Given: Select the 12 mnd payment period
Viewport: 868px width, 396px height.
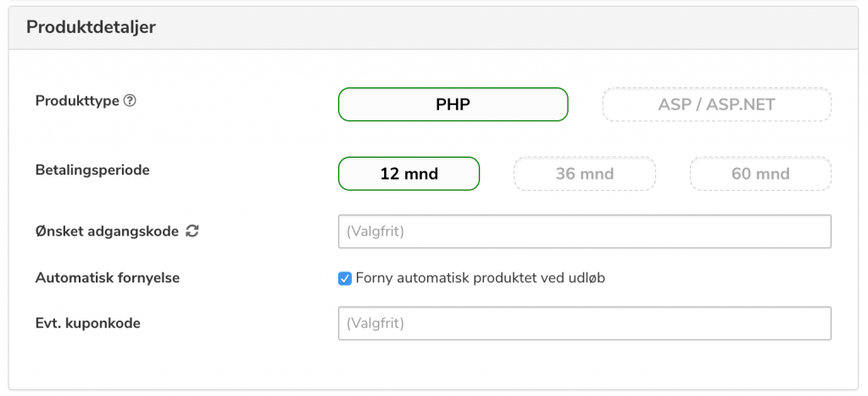Looking at the screenshot, I should pyautogui.click(x=409, y=174).
